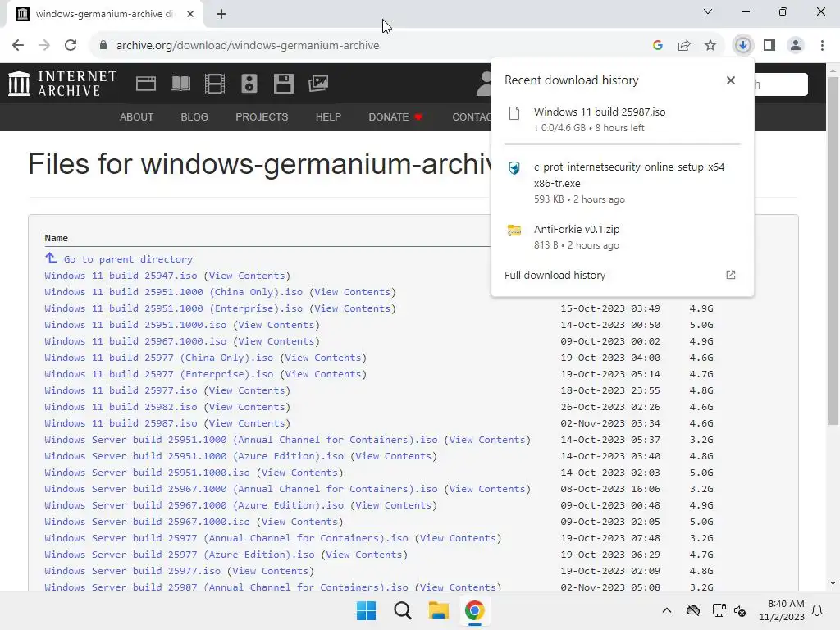Click scrollbar down arrow
The width and height of the screenshot is (840, 630).
click(833, 583)
